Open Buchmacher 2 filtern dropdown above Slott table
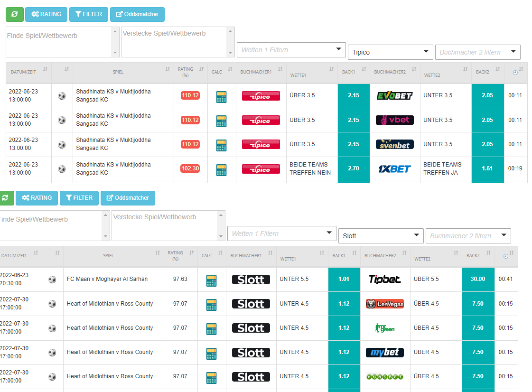 coord(468,236)
